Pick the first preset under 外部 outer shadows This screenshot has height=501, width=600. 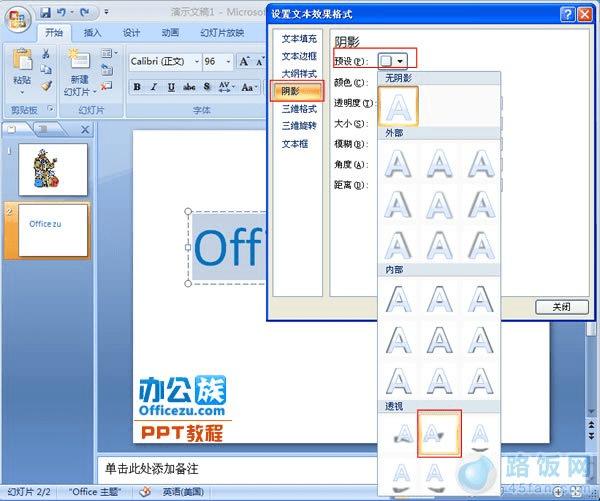coord(398,163)
